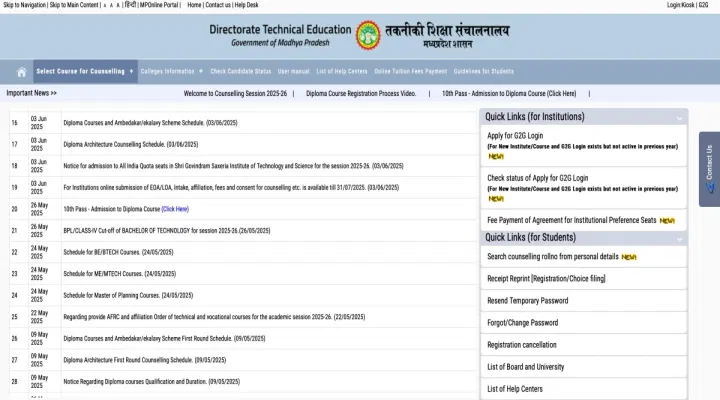
Task: Open Diploma courses Qualification and Duration notice
Action: (x=152, y=382)
